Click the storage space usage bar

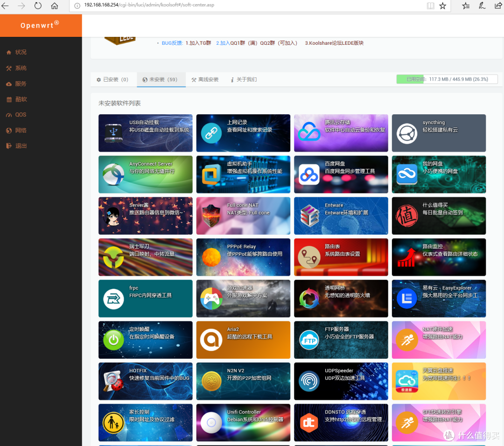tap(447, 79)
